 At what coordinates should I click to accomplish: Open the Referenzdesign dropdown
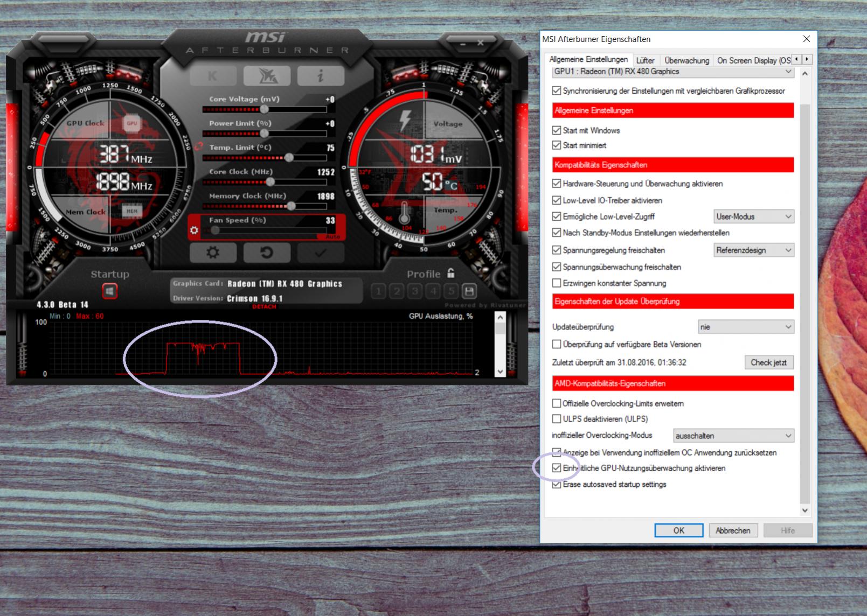coord(754,250)
